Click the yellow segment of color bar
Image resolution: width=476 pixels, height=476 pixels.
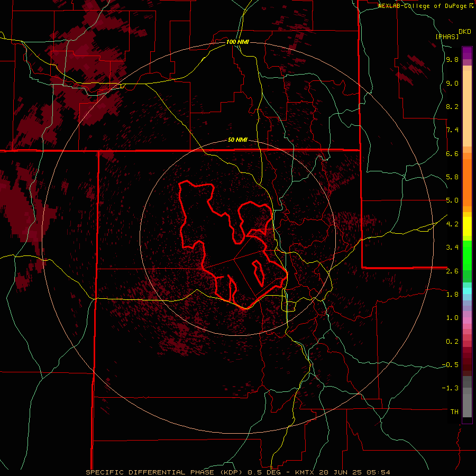pyautogui.click(x=467, y=226)
